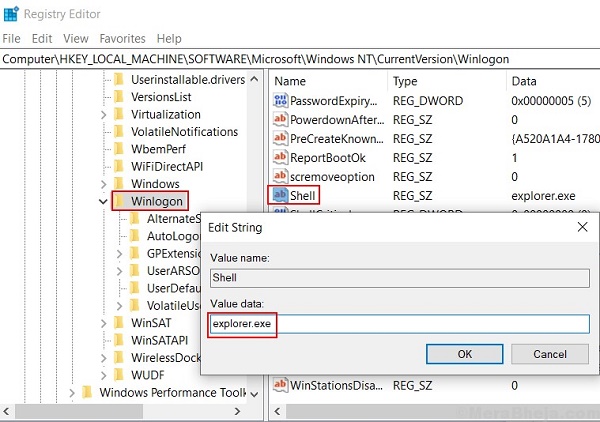Click the scremoveoption string value icon
The height and width of the screenshot is (422, 600).
coord(280,176)
